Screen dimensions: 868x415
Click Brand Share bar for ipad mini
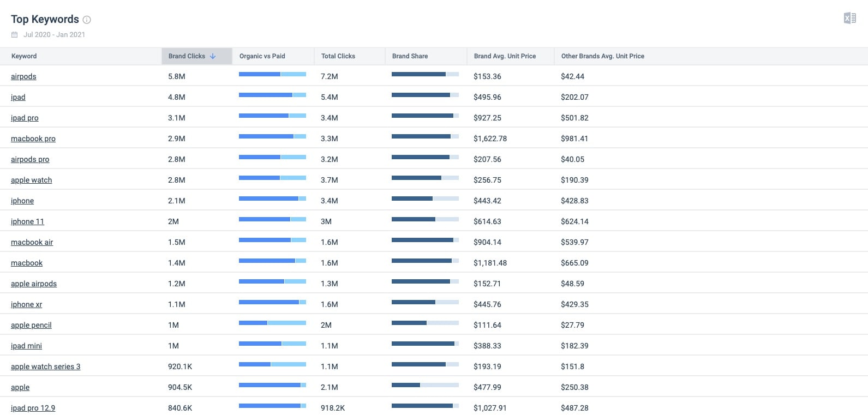click(425, 344)
